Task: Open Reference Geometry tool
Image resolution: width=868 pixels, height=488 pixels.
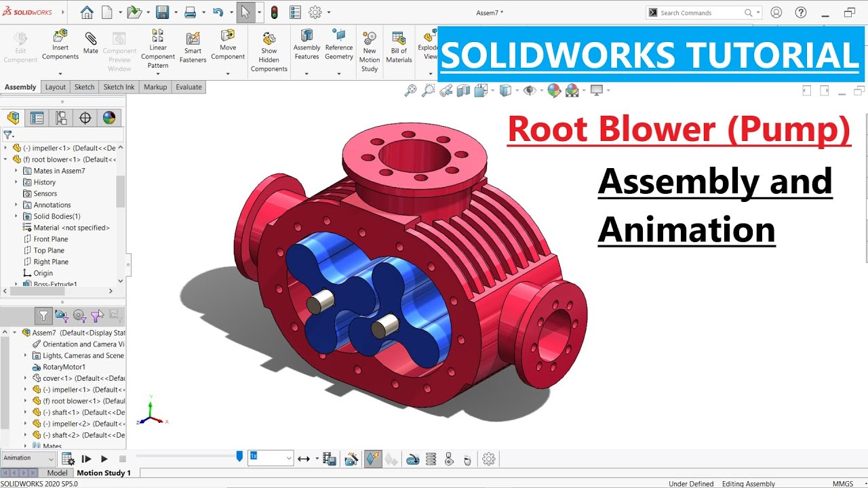Action: coord(338,45)
